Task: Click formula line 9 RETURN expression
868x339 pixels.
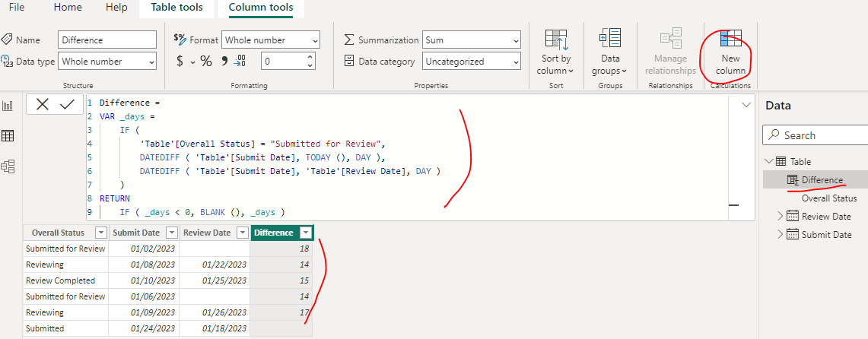Action: coord(202,212)
